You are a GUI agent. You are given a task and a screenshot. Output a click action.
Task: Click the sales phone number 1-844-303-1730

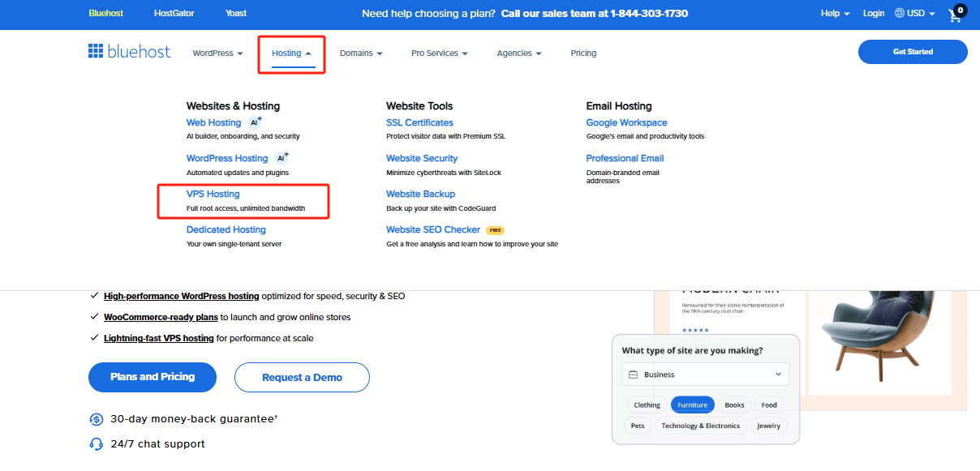click(x=647, y=14)
